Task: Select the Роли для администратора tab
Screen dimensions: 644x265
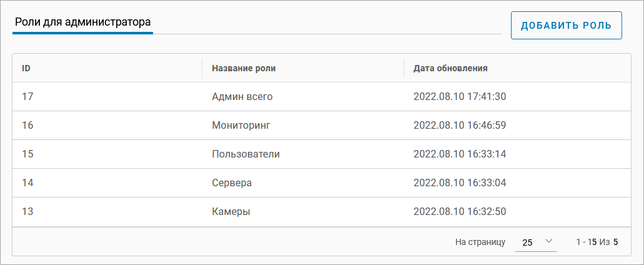Action: tap(82, 21)
